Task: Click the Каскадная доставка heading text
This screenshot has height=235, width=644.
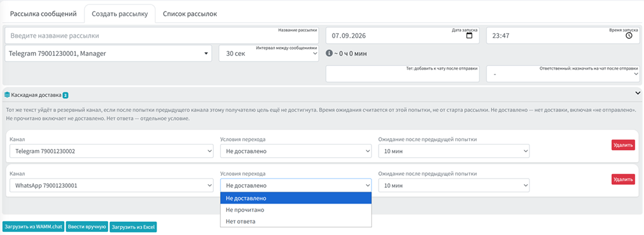Action: (36, 95)
